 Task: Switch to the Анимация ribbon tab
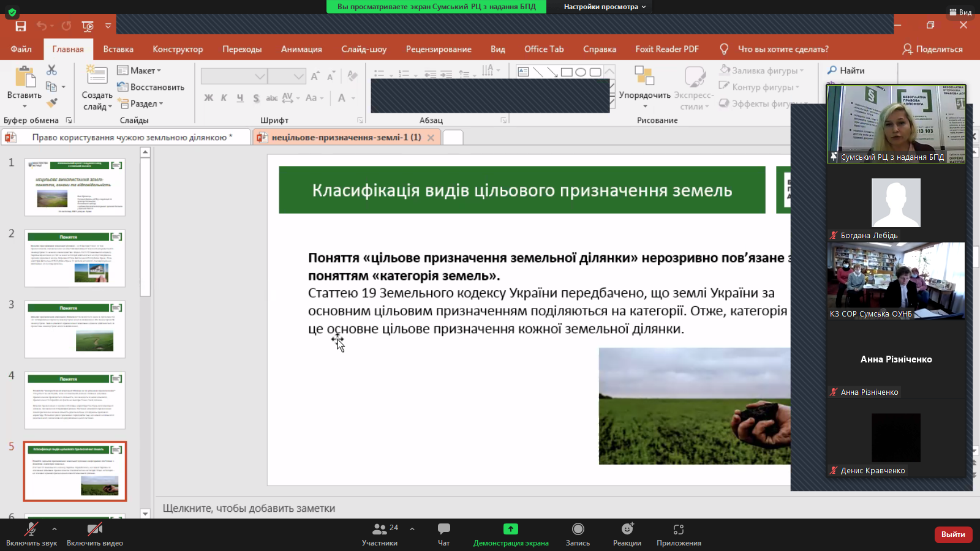pyautogui.click(x=301, y=49)
